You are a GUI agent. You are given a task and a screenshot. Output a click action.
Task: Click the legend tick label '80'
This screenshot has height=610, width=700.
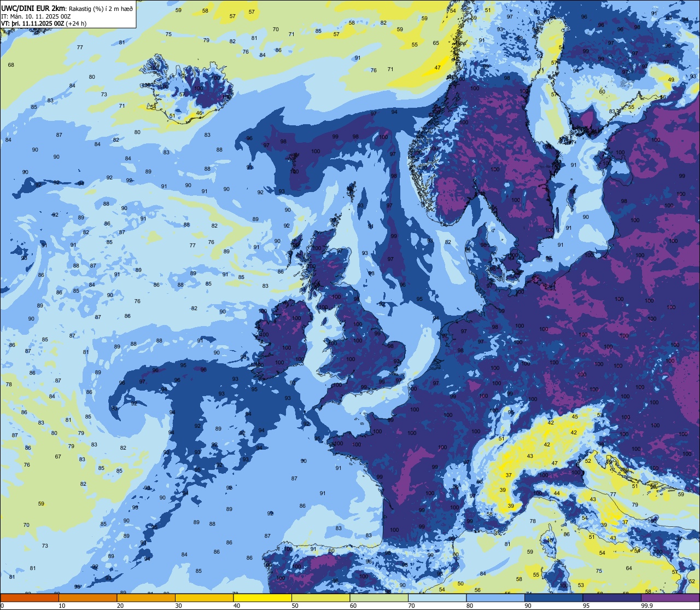tap(470, 605)
